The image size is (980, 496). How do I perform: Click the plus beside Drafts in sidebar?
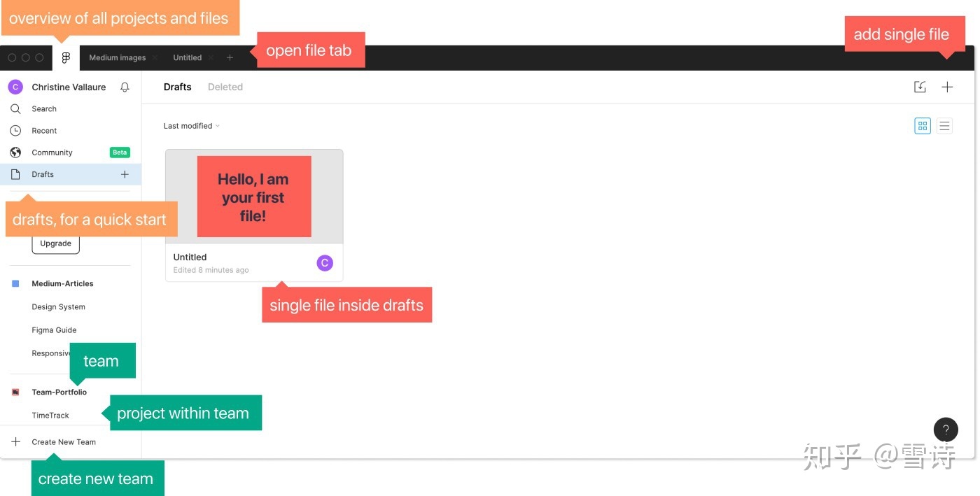coord(125,174)
